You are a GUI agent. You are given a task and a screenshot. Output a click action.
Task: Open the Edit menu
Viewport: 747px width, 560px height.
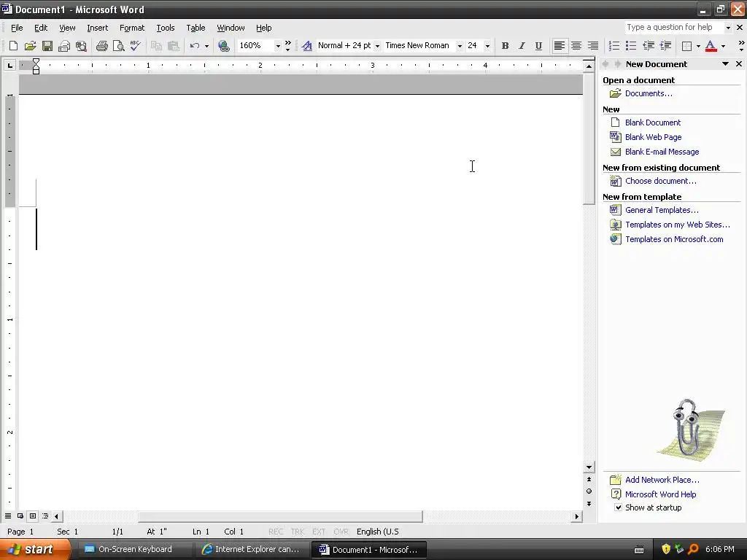click(x=41, y=28)
